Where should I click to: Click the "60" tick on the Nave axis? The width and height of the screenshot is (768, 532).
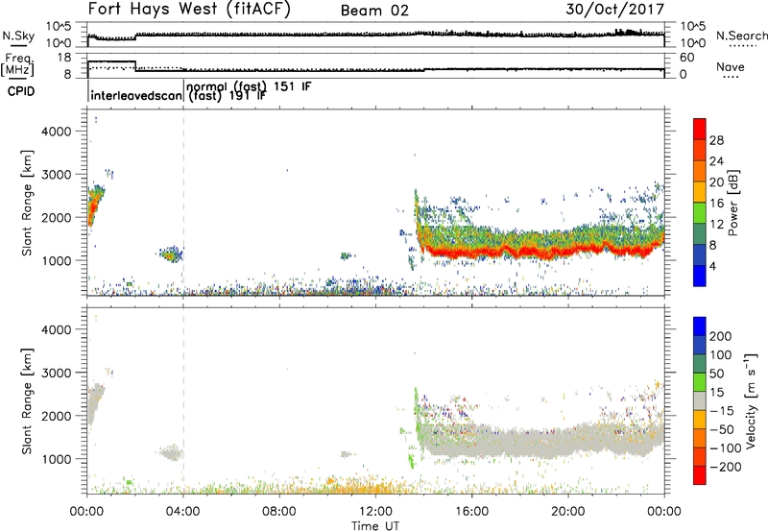click(687, 58)
